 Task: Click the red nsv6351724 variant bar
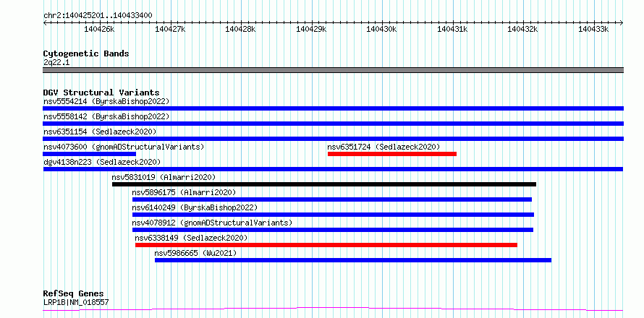(391, 154)
